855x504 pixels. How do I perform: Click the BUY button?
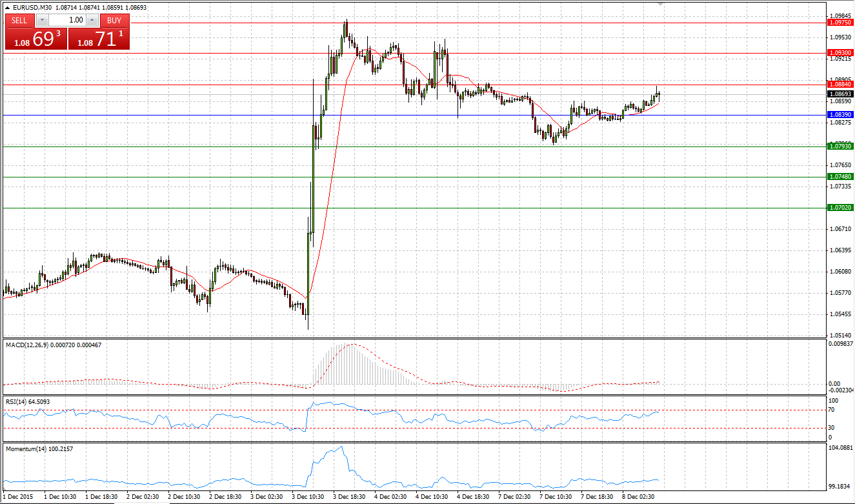(114, 20)
